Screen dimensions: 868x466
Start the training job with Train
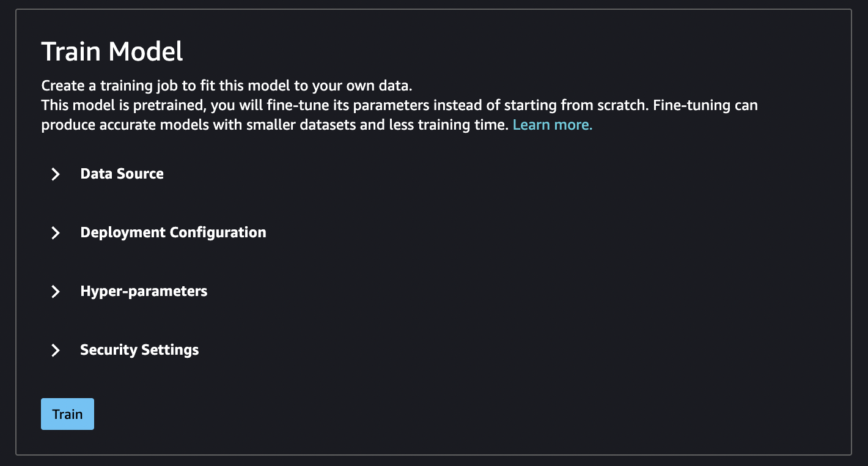point(67,414)
